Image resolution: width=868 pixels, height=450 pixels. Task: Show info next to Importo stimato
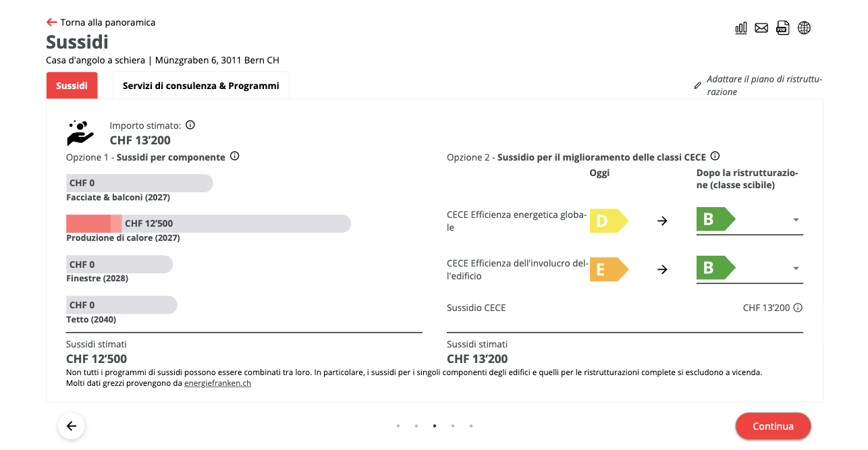click(190, 125)
